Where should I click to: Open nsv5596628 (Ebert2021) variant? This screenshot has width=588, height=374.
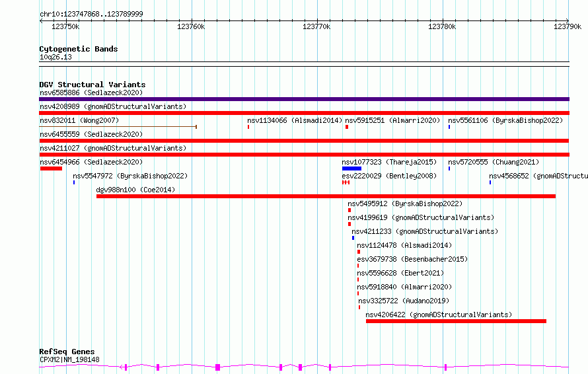click(400, 273)
